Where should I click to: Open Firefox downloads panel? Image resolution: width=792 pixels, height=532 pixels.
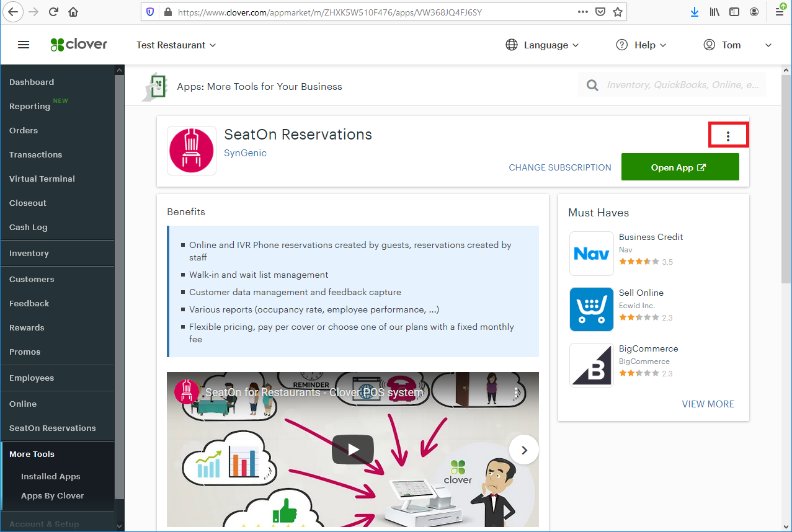point(695,12)
